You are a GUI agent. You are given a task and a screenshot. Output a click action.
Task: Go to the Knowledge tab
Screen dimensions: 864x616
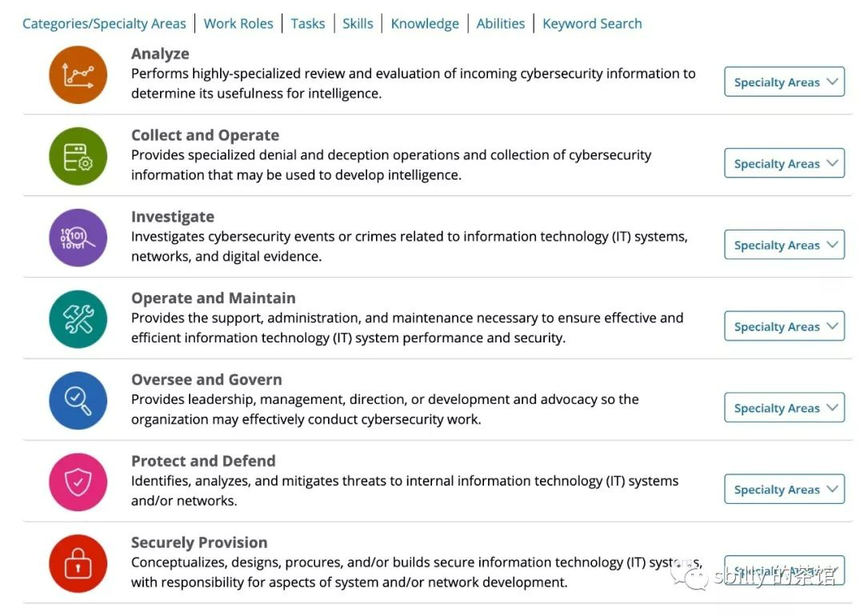pyautogui.click(x=425, y=23)
